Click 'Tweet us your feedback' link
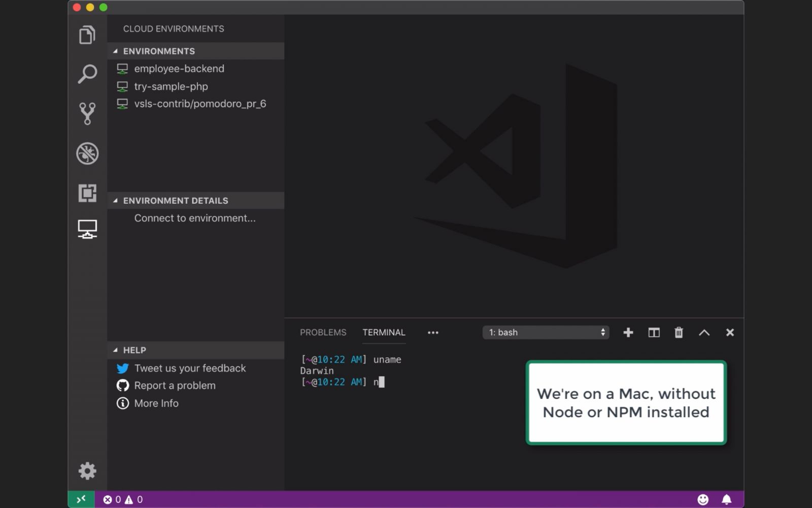 pos(190,368)
